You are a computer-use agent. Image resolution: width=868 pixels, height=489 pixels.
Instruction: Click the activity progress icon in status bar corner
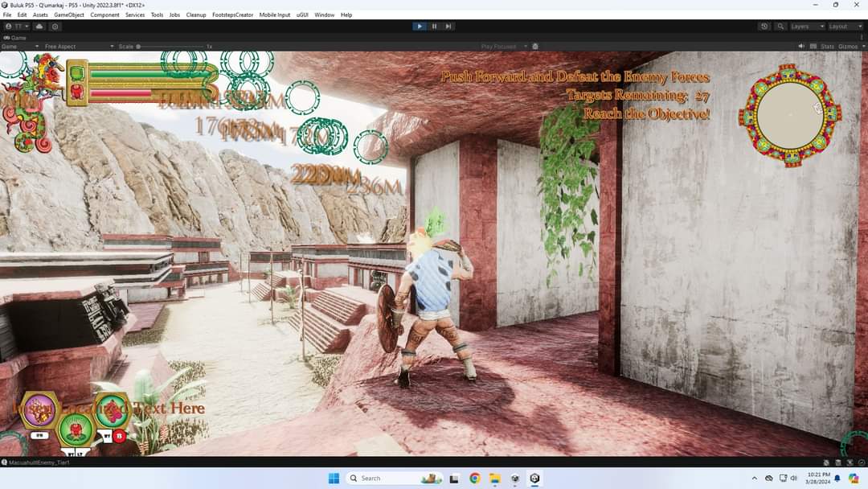pyautogui.click(x=862, y=462)
